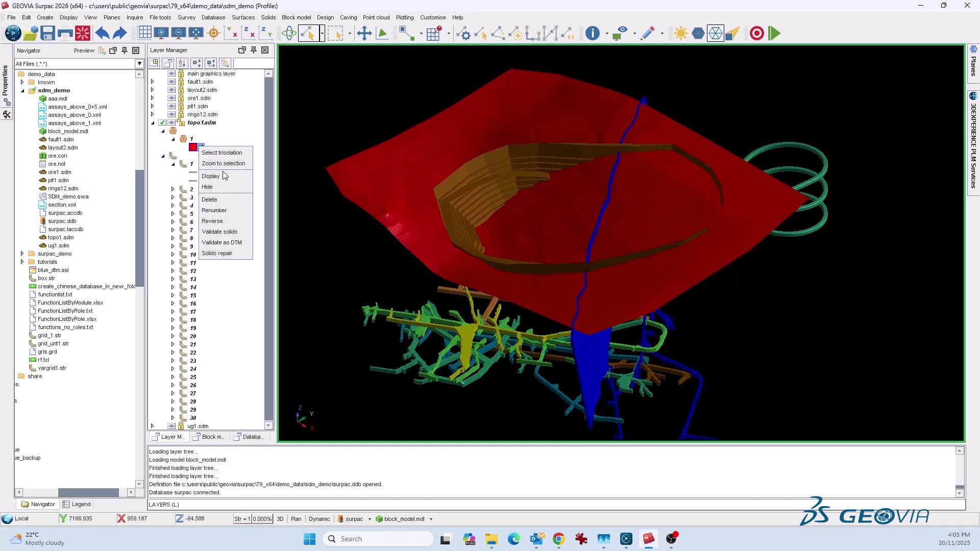The image size is (980, 551).
Task: Click the Zoom out monitor icon
Action: click(179, 34)
